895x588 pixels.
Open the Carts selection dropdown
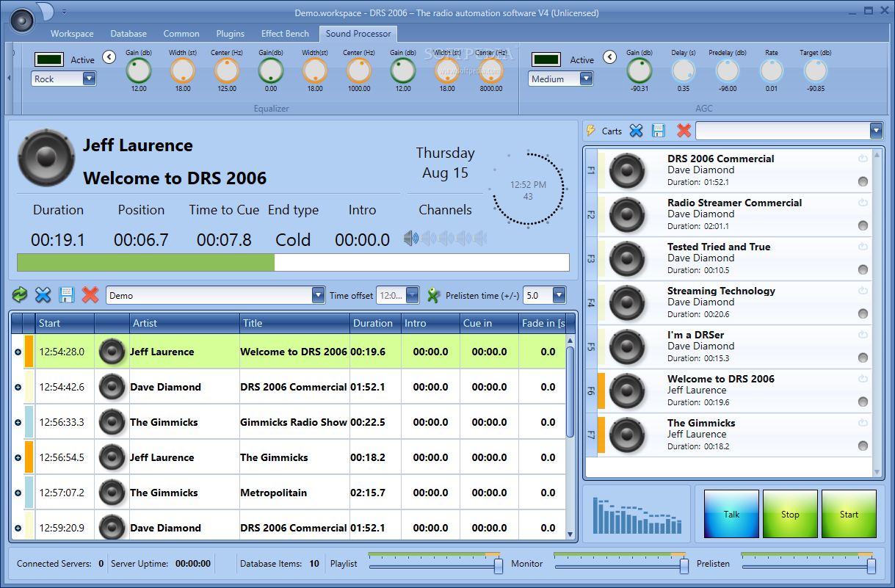pos(876,131)
